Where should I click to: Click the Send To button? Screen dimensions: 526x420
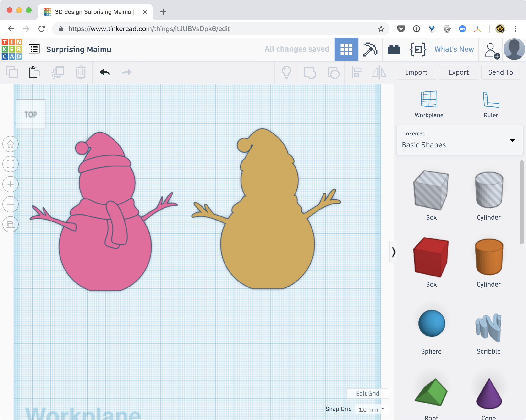pos(500,72)
